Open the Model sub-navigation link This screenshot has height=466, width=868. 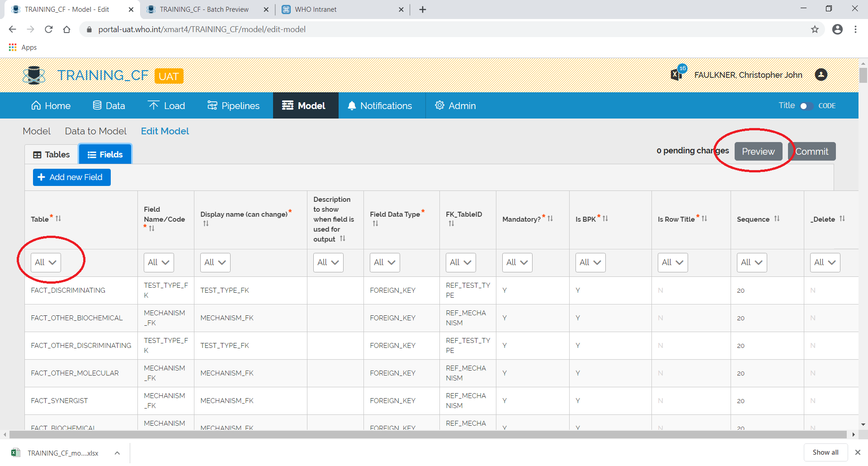coord(37,131)
